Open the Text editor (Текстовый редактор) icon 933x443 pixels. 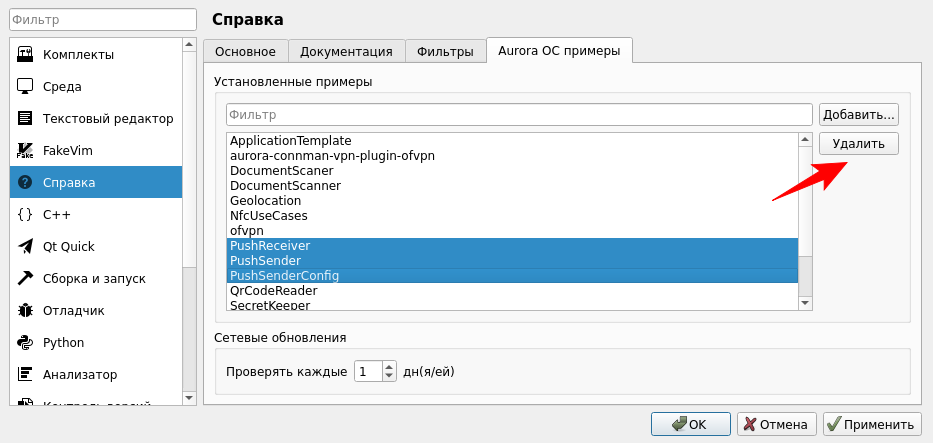(26, 118)
